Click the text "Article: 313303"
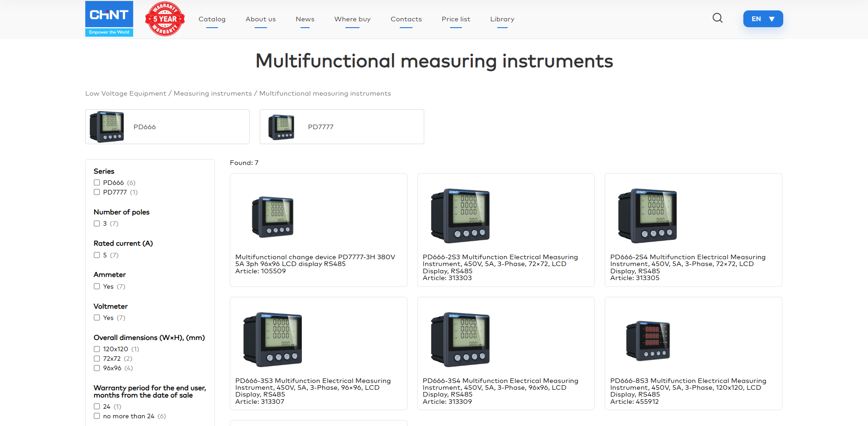Viewport: 868px width, 426px height. [447, 278]
